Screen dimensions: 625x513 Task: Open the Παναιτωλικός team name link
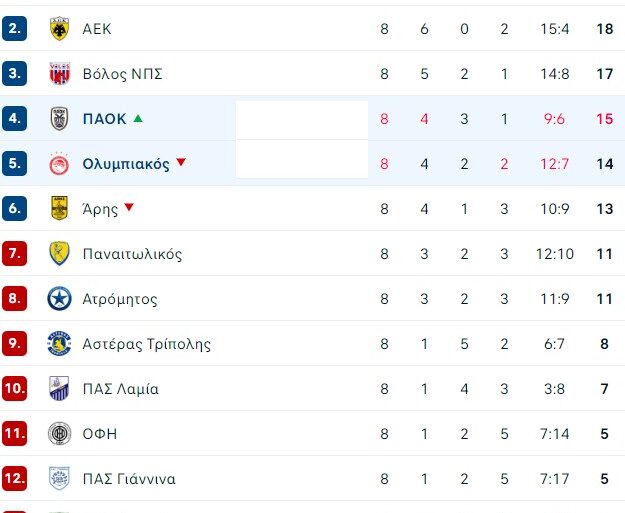(x=132, y=254)
